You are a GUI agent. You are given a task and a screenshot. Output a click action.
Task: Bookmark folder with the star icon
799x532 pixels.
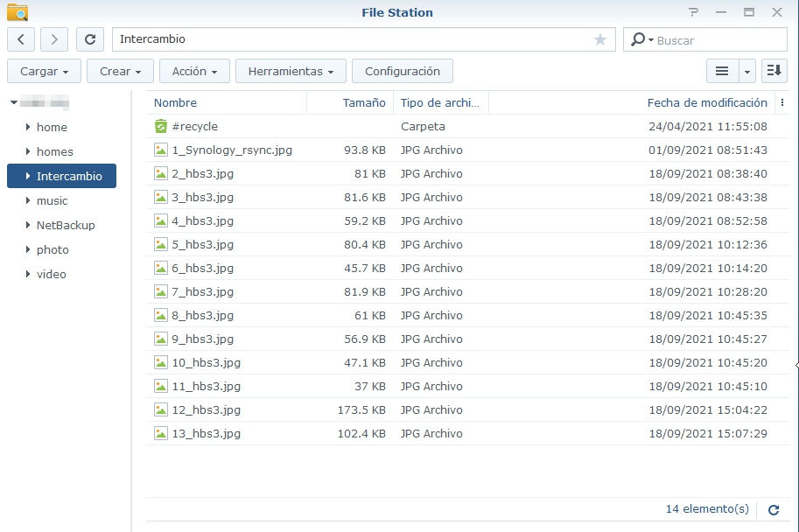pos(600,39)
